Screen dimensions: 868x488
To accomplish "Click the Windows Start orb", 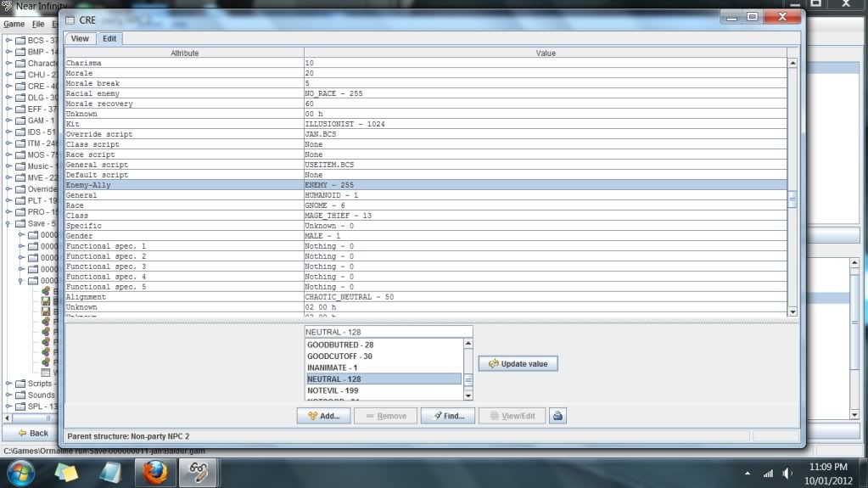I will click(x=21, y=473).
